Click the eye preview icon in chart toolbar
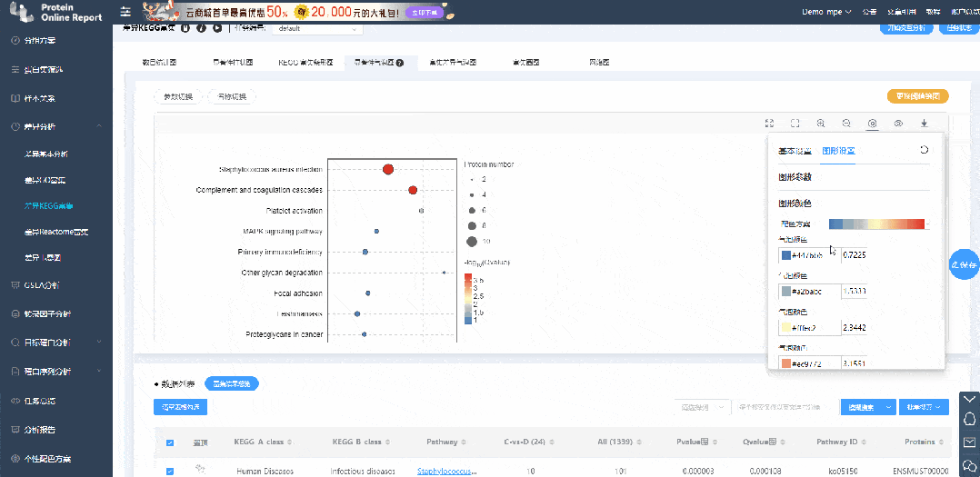Image resolution: width=980 pixels, height=477 pixels. pos(898,123)
